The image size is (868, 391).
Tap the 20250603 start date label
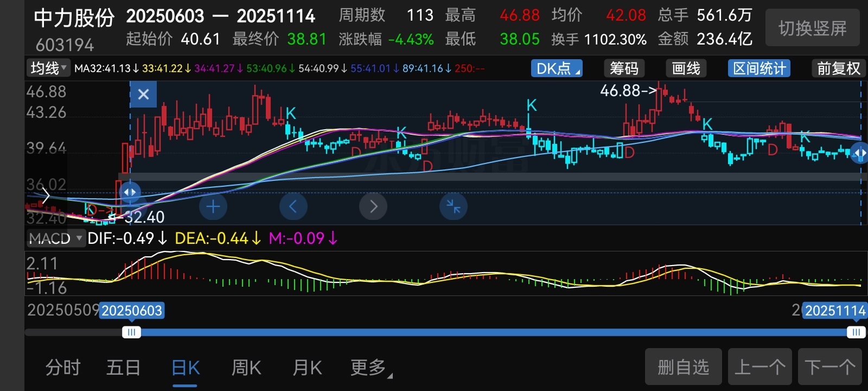(132, 311)
